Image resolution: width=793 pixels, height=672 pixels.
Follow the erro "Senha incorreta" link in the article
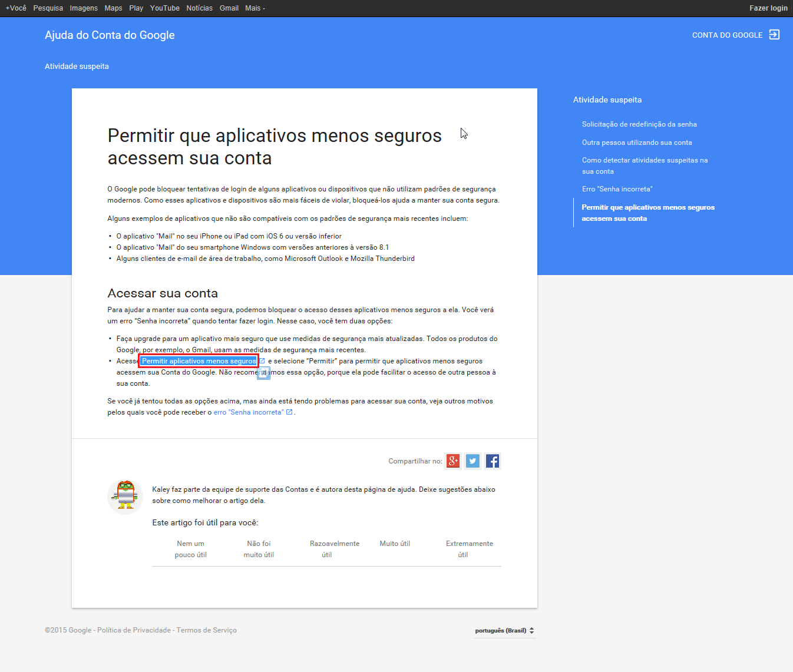click(x=248, y=412)
